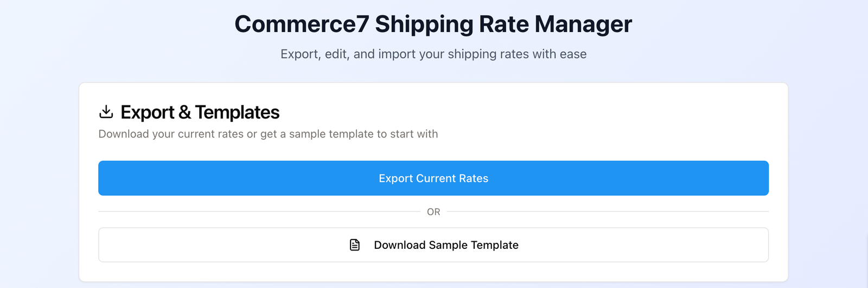The height and width of the screenshot is (288, 868).
Task: Click the Commerce7 Shipping Rate Manager title
Action: 433,24
